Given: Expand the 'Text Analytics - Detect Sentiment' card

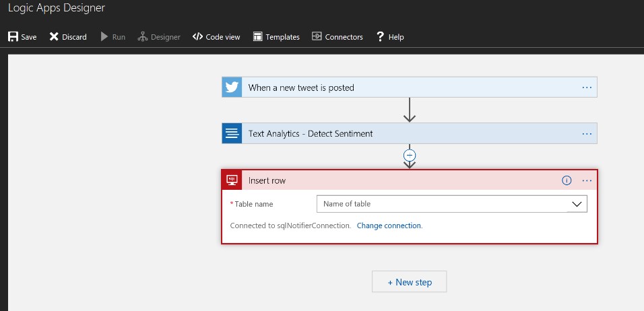Looking at the screenshot, I should [x=410, y=133].
